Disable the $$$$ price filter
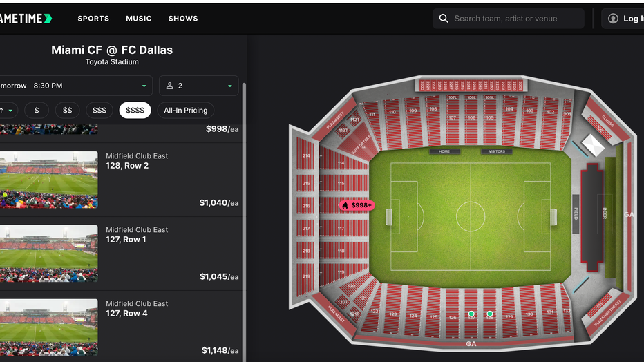The image size is (644, 362). coord(135,110)
